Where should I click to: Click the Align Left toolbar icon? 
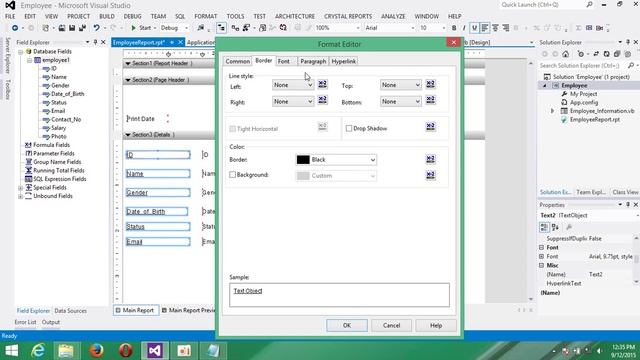(x=484, y=28)
